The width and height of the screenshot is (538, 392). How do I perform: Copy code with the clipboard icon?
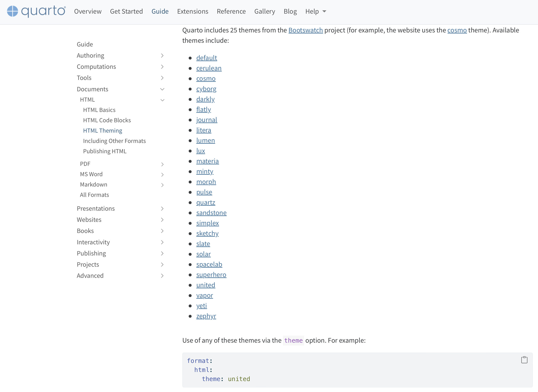524,360
